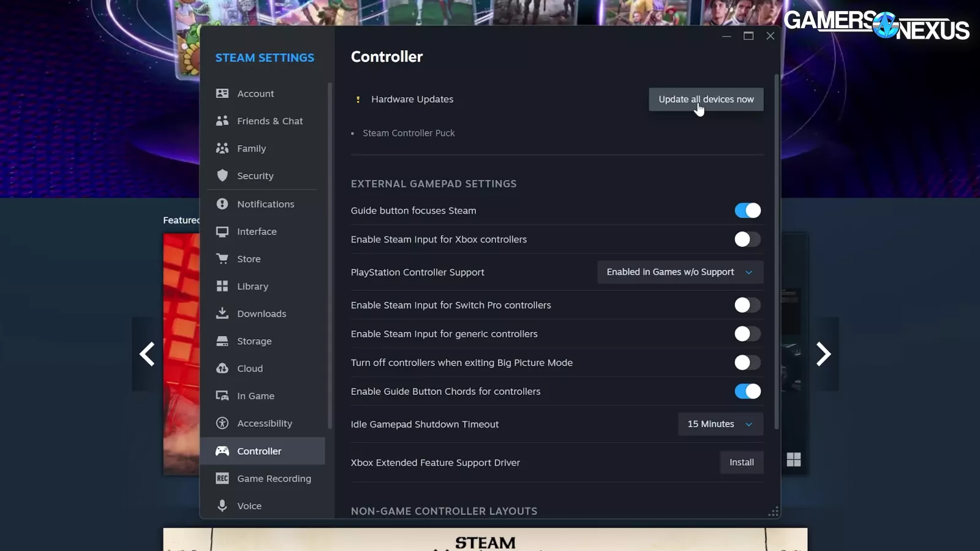Click the Friends & Chat people icon

click(222, 121)
